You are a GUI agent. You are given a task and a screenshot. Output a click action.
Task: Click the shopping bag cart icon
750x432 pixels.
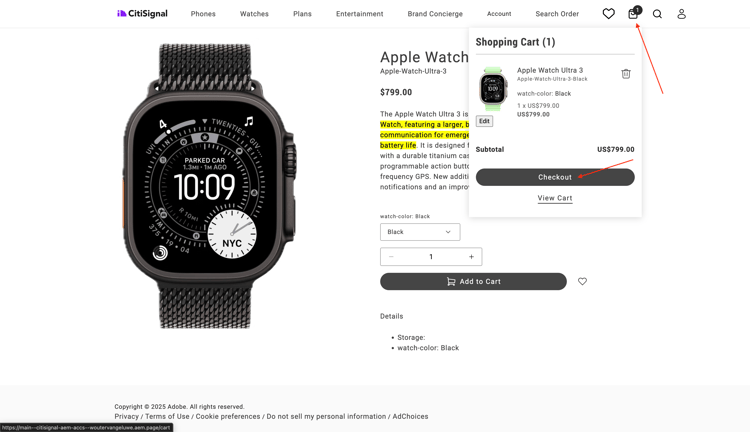click(633, 14)
